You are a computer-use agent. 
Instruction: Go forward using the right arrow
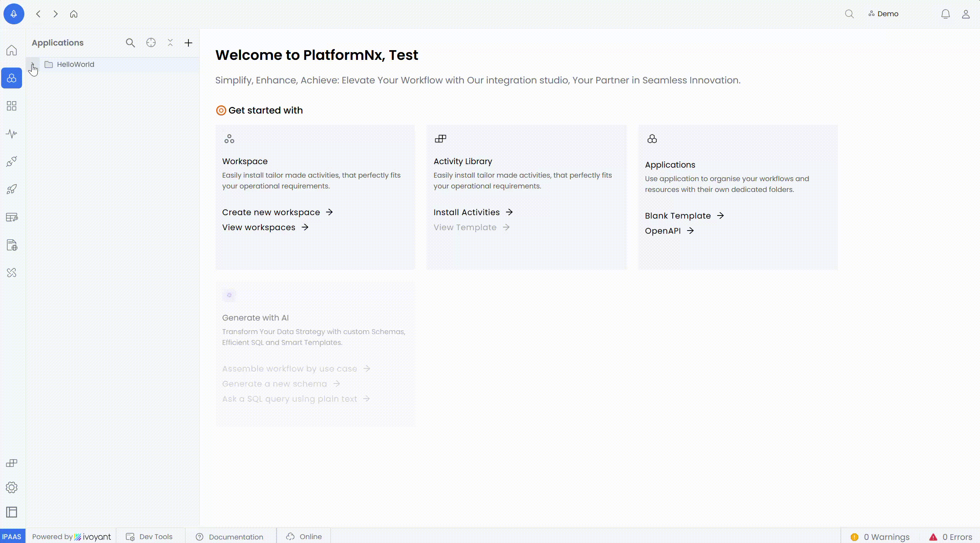[56, 14]
